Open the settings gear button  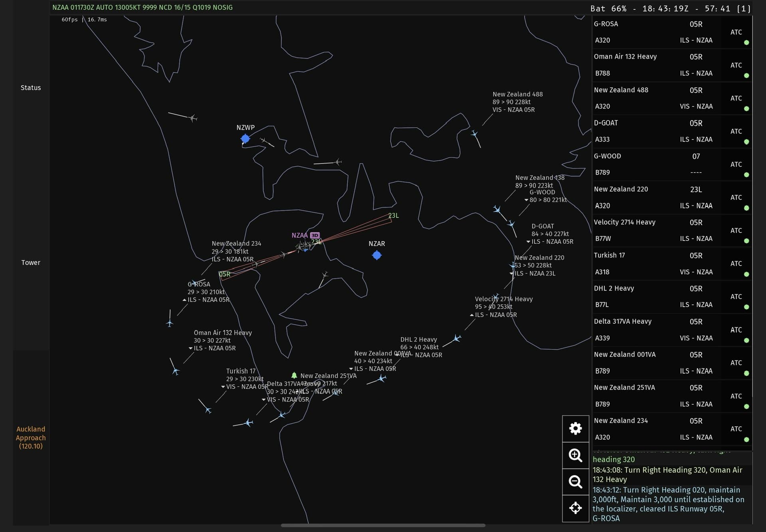(x=575, y=429)
